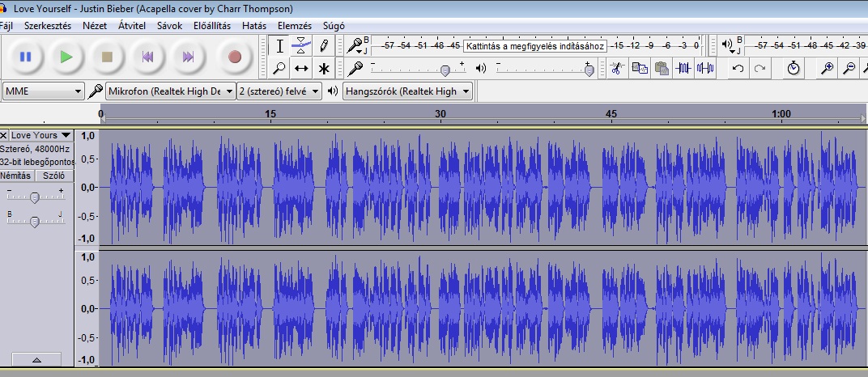Click the Copy icon in the edit toolbar
The width and height of the screenshot is (868, 377).
pos(640,69)
